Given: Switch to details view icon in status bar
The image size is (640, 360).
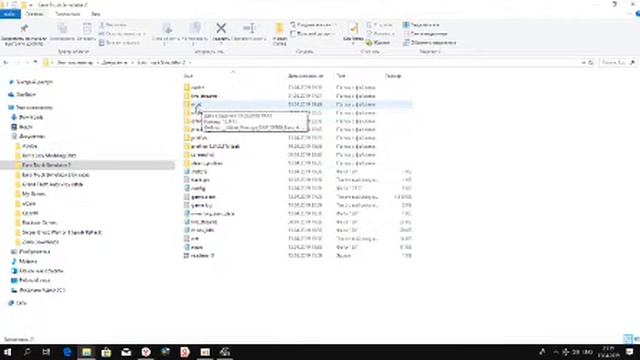Looking at the screenshot, I should (628, 339).
